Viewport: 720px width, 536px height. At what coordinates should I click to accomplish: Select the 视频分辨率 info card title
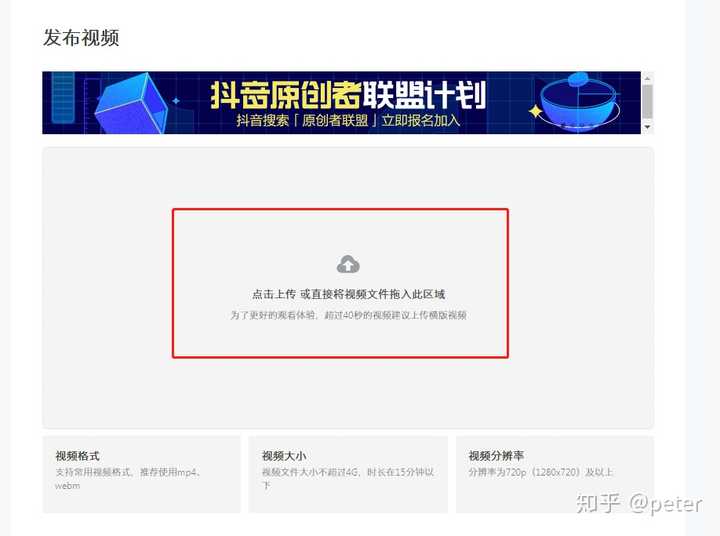pos(496,456)
